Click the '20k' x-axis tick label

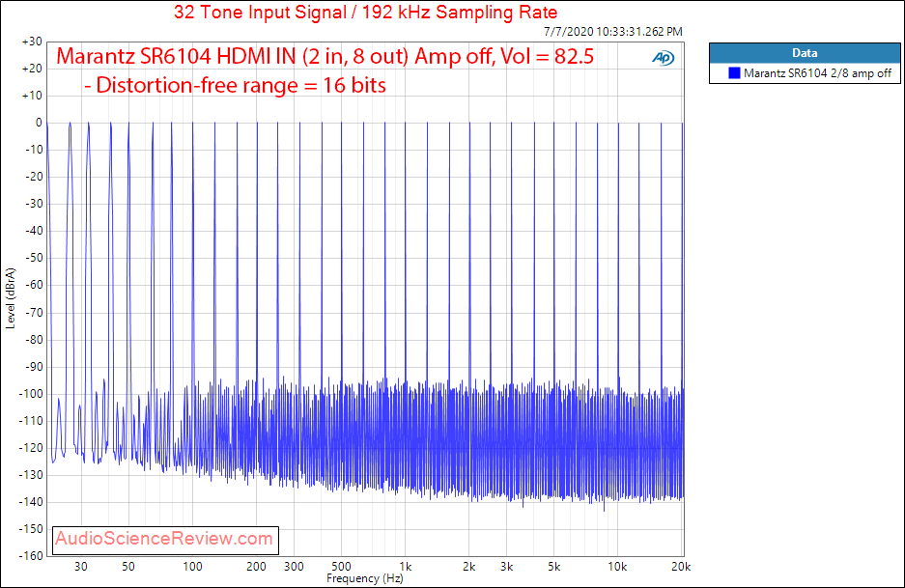(681, 567)
